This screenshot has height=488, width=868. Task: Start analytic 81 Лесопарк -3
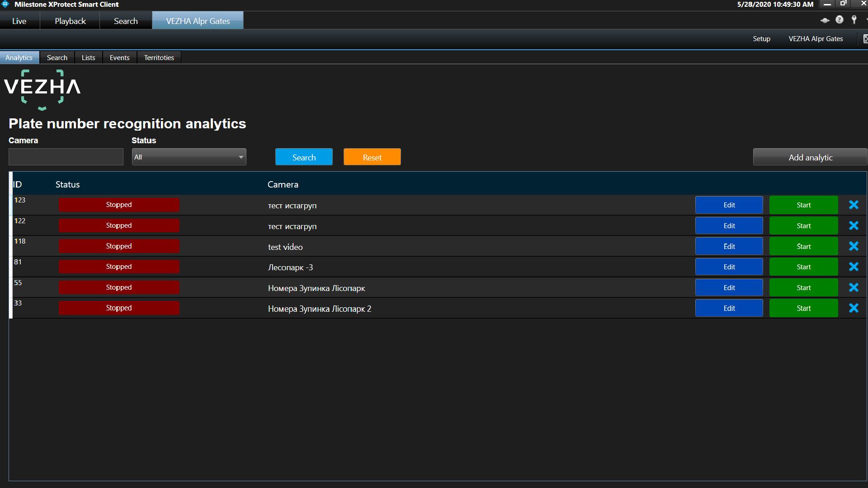tap(803, 267)
